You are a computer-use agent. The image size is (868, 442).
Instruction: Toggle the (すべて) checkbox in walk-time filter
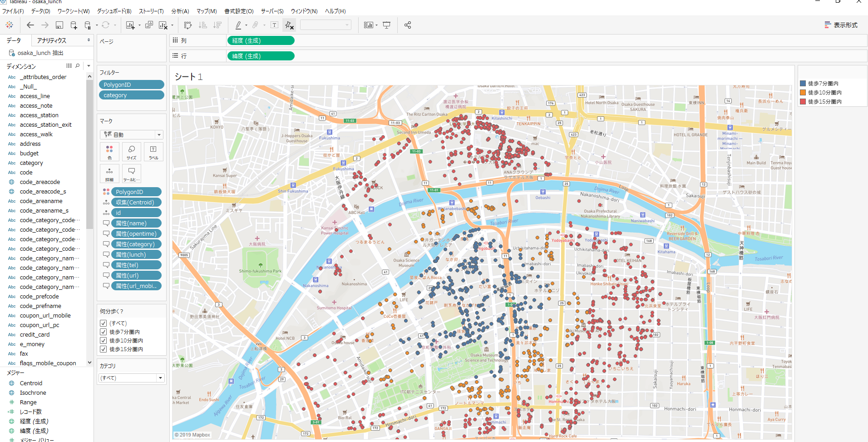tap(104, 323)
